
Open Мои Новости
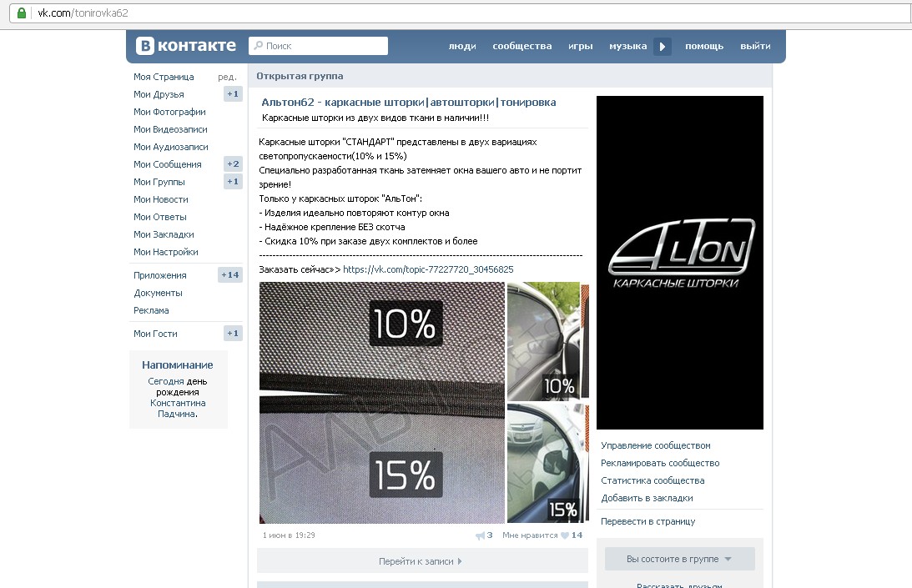(160, 199)
